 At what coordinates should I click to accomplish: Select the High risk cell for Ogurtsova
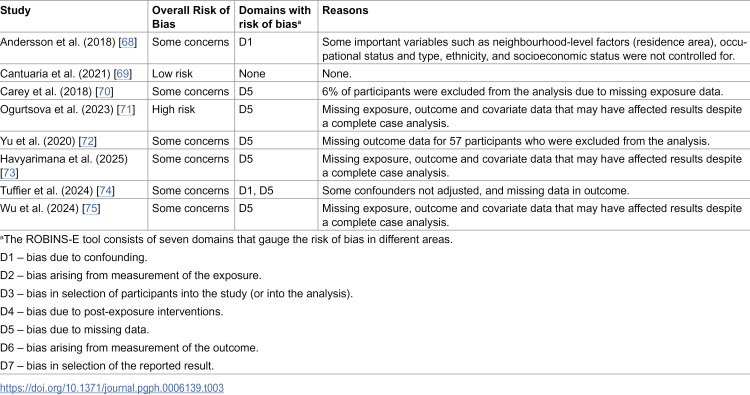click(174, 109)
